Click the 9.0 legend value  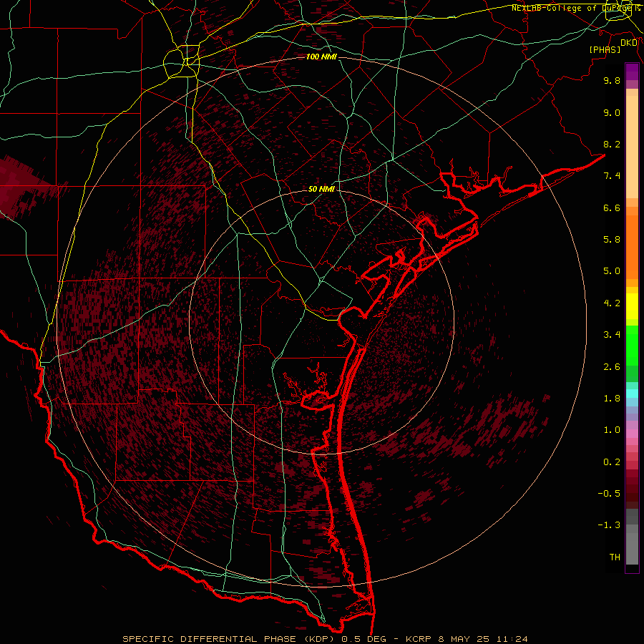(x=612, y=112)
